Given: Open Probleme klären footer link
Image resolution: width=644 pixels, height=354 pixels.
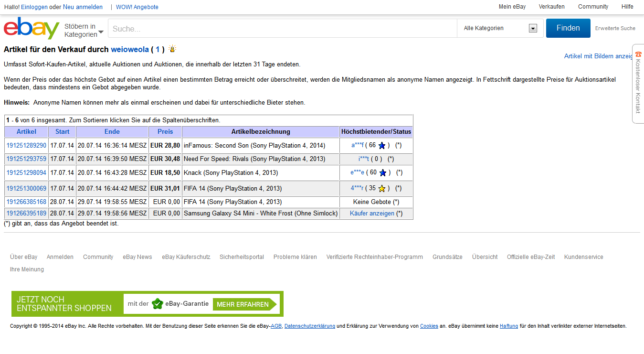Looking at the screenshot, I should click(295, 257).
